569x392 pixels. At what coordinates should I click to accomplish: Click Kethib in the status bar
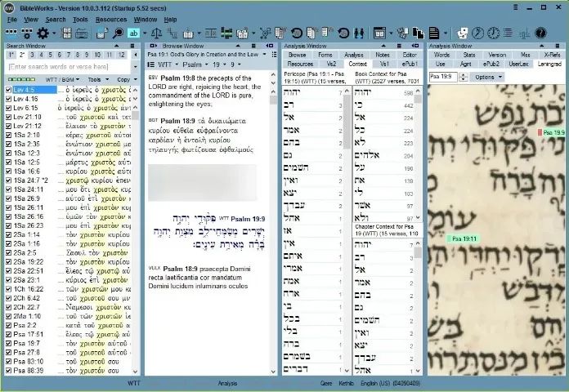(346, 383)
